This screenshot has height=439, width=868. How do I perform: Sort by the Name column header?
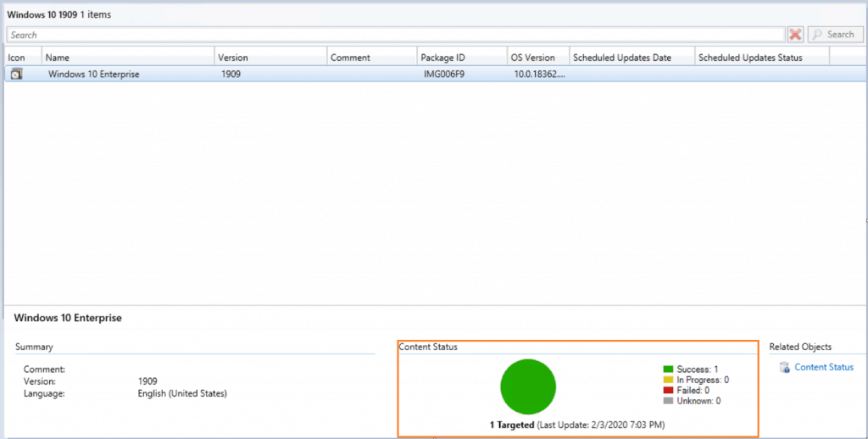click(128, 58)
